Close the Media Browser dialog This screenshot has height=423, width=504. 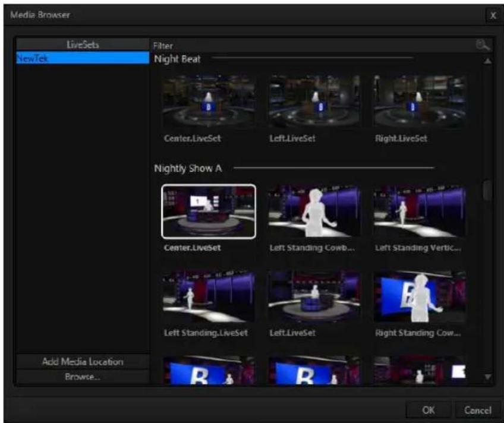[493, 15]
